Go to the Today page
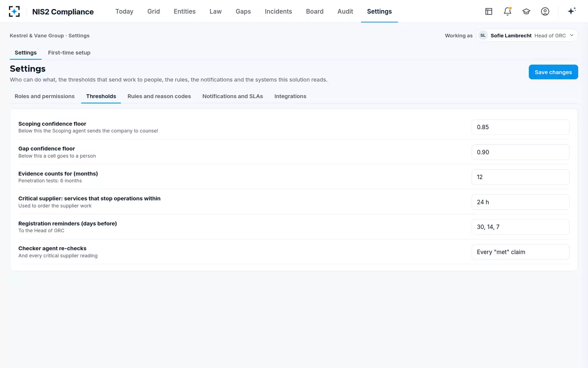 click(x=125, y=11)
